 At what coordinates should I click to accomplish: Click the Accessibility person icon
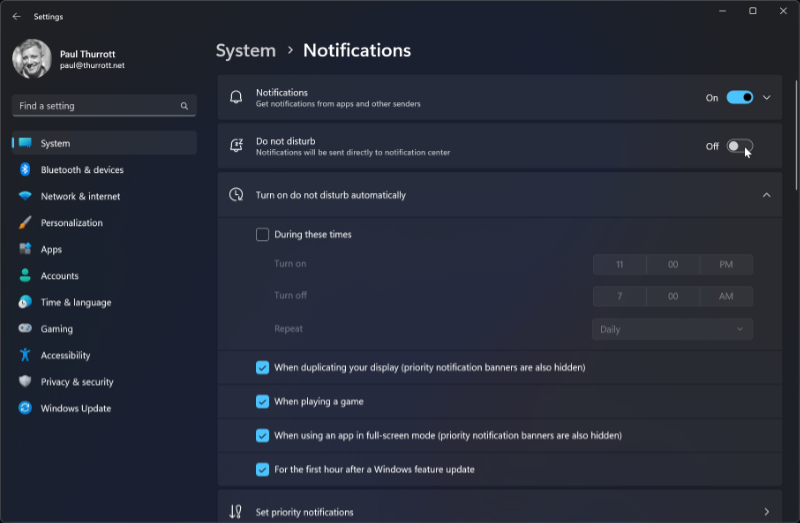coord(25,355)
